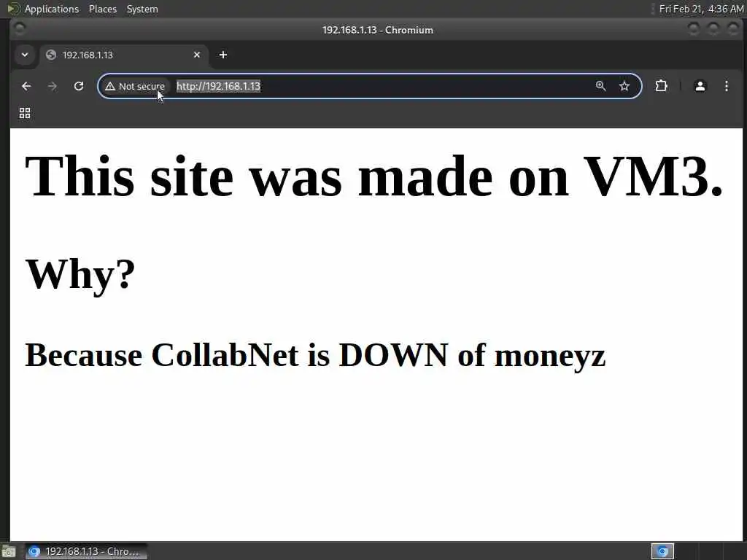
Task: Bookmark this page with star icon
Action: 624,86
